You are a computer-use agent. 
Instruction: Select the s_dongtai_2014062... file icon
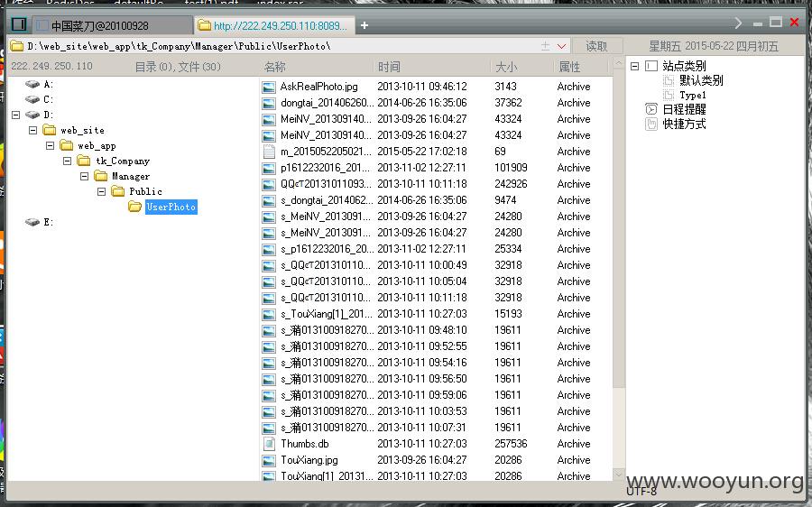[269, 200]
